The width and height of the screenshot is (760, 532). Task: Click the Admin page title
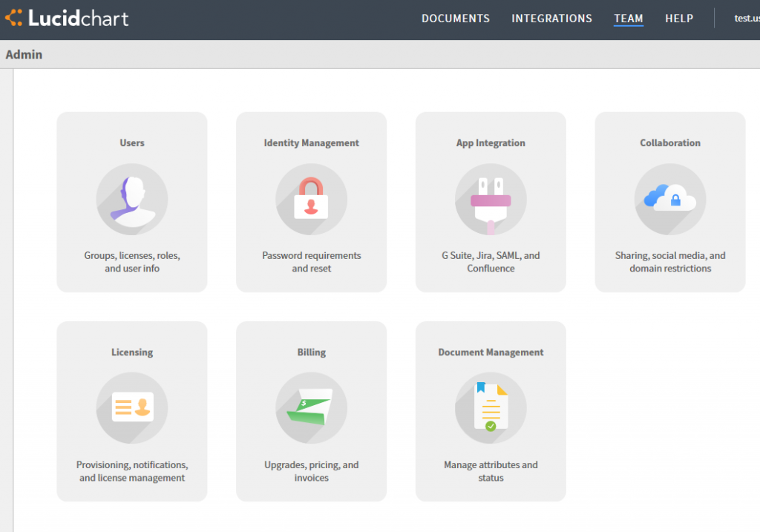click(24, 54)
